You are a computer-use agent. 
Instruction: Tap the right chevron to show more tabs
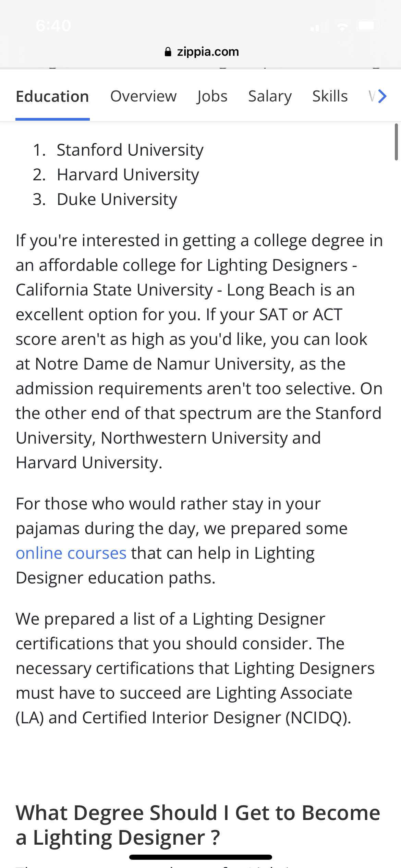coord(382,96)
